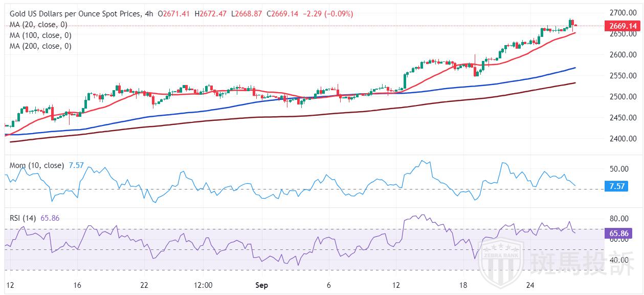Open the Mom (10, close) indicator label
This screenshot has height=295, width=644.
pos(37,165)
